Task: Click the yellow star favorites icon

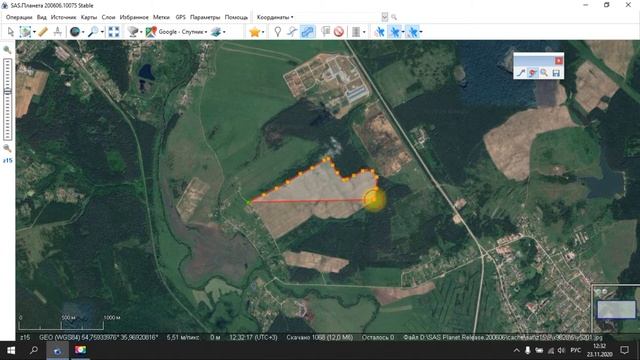Action: (254, 31)
